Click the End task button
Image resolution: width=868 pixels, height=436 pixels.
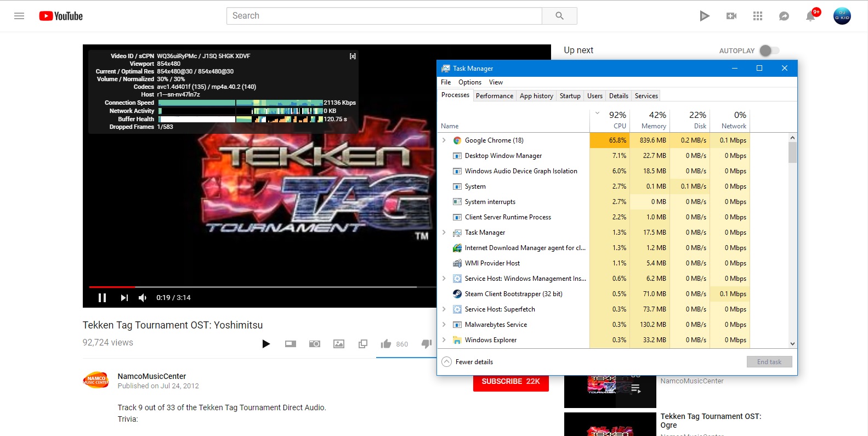pos(769,362)
